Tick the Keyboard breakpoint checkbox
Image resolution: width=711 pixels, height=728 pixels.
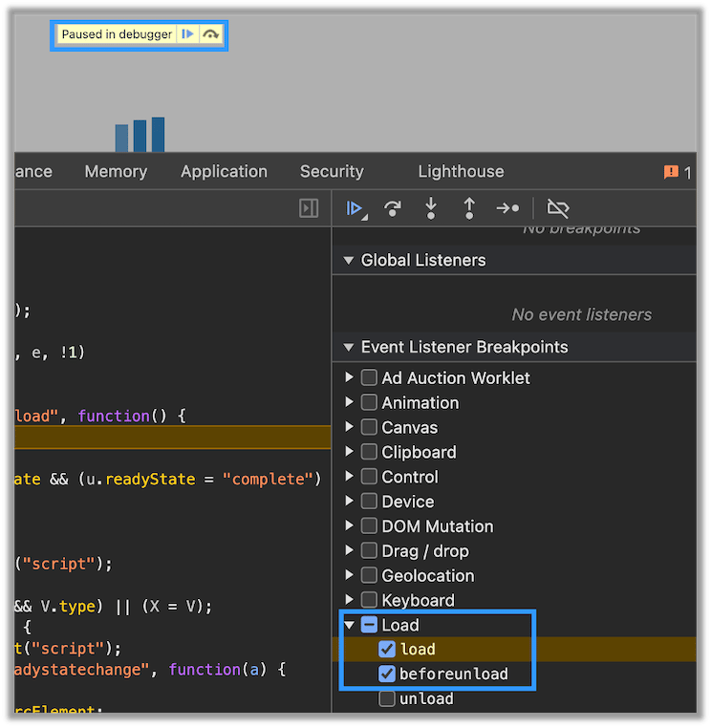pos(369,600)
